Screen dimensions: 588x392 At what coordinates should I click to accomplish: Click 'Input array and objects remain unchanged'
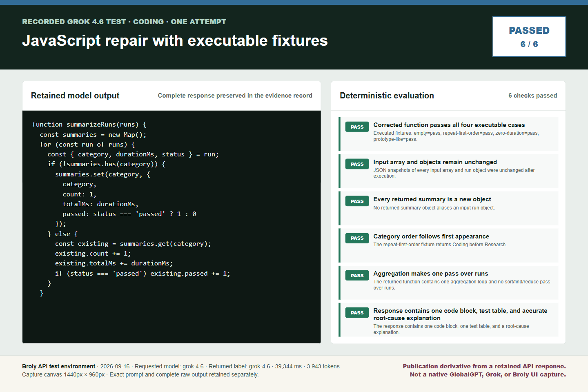coord(435,162)
